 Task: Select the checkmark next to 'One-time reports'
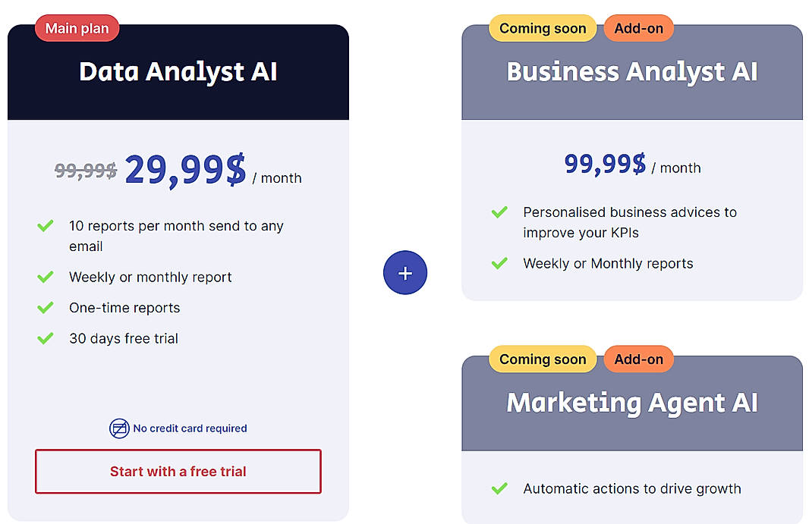pos(46,308)
